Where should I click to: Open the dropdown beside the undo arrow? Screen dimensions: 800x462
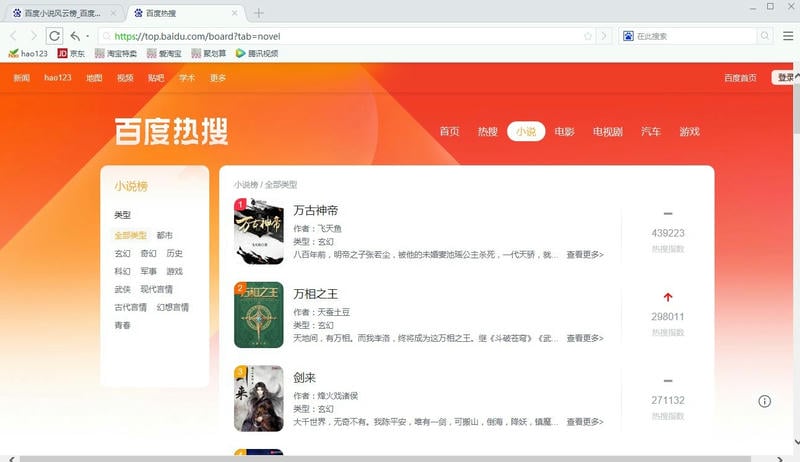(x=88, y=36)
